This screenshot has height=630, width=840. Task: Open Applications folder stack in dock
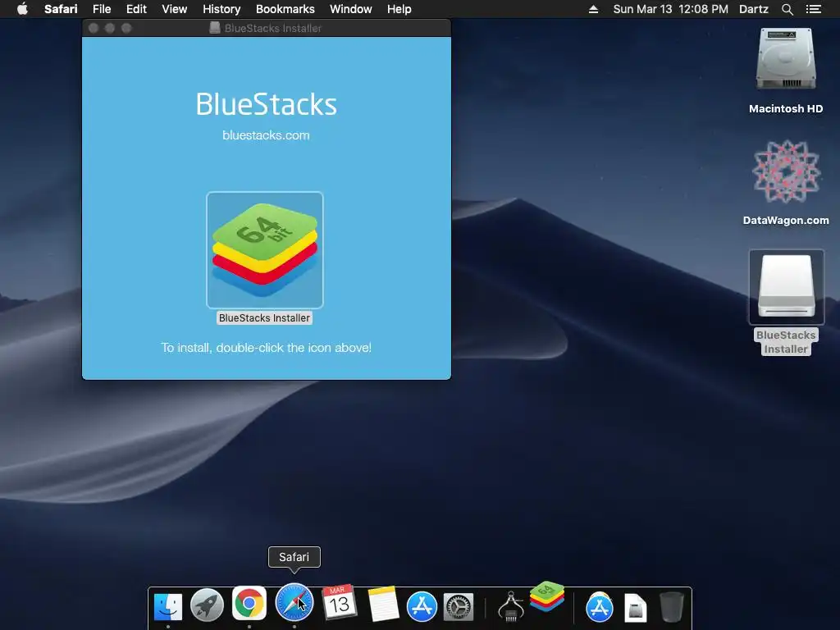click(x=600, y=607)
